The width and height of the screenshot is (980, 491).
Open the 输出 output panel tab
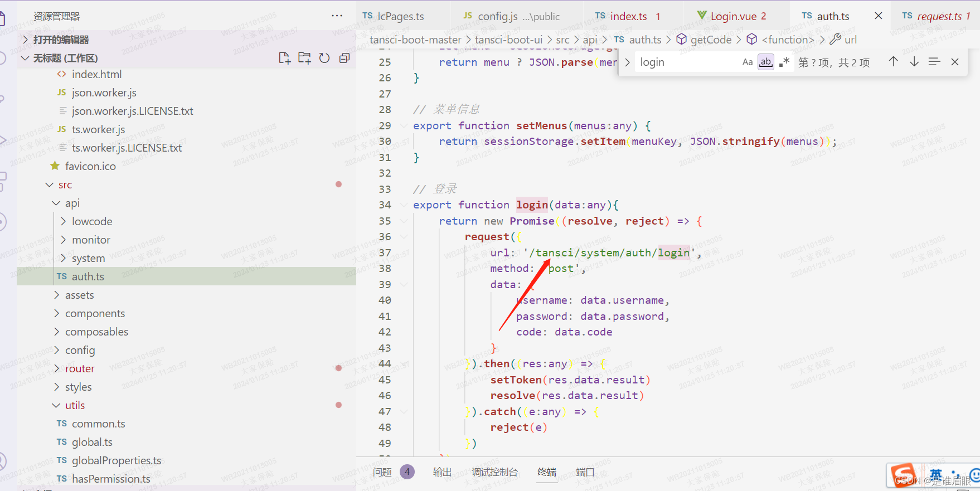(x=442, y=472)
